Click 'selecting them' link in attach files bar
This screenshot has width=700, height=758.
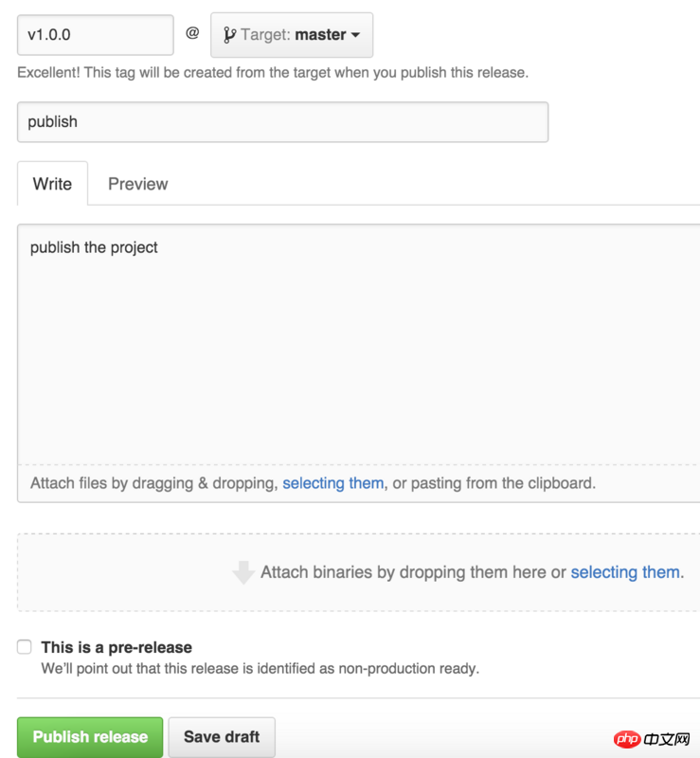click(x=333, y=483)
